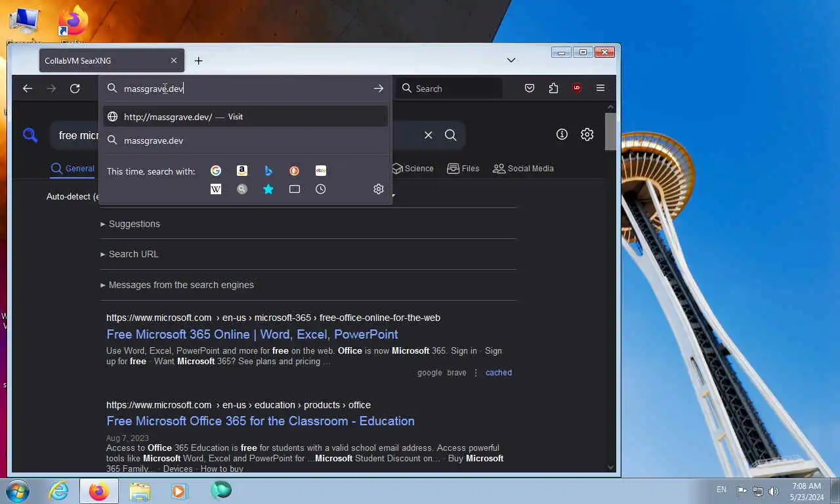Open the green globe taskbar app
840x504 pixels.
click(221, 490)
